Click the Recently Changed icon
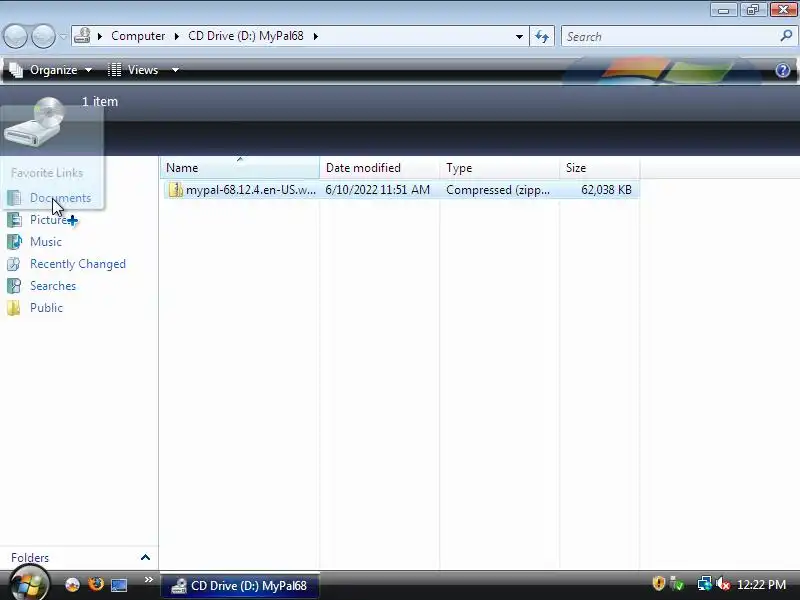This screenshot has width=800, height=600. tap(14, 264)
